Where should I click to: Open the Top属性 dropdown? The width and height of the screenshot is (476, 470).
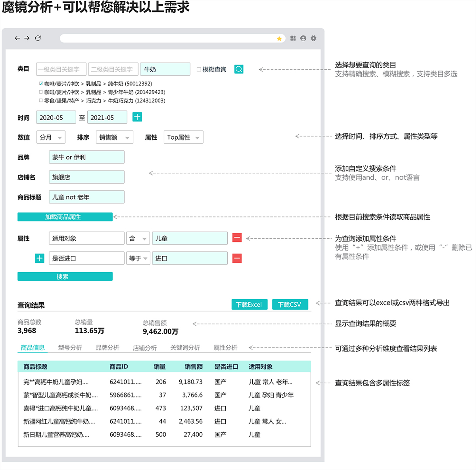pos(183,137)
